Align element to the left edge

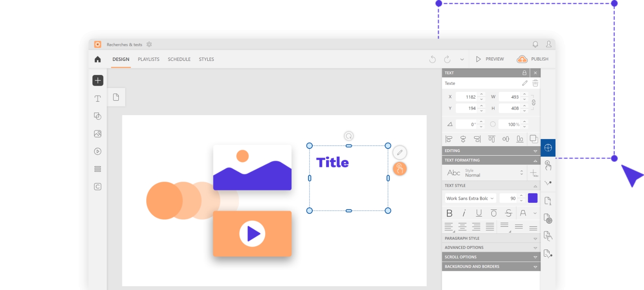point(449,139)
